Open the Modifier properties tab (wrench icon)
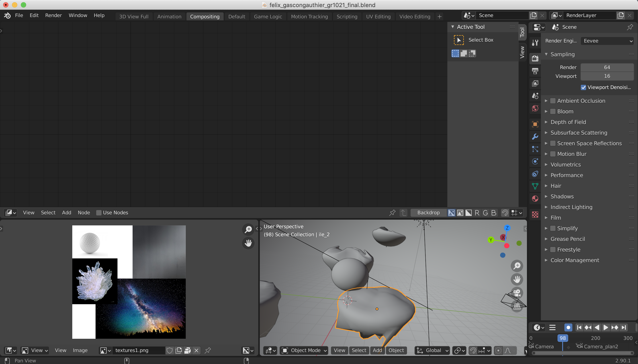The width and height of the screenshot is (638, 364). click(x=535, y=136)
